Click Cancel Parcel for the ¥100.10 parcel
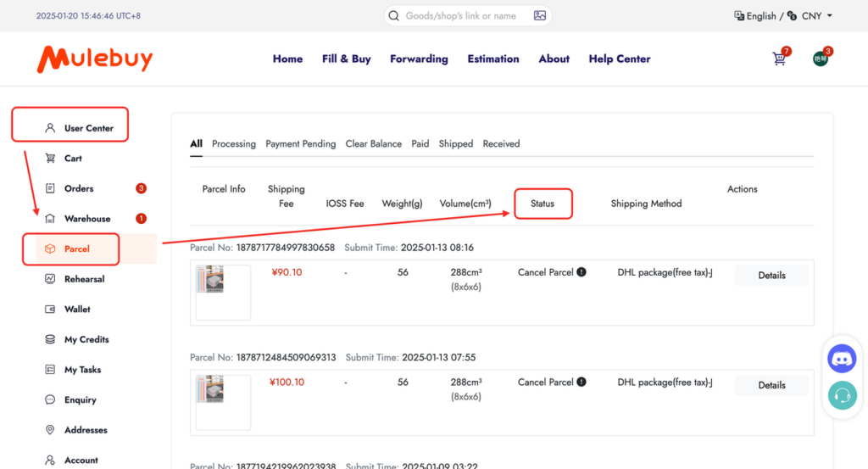Screen dimensions: 868x469 point(545,382)
